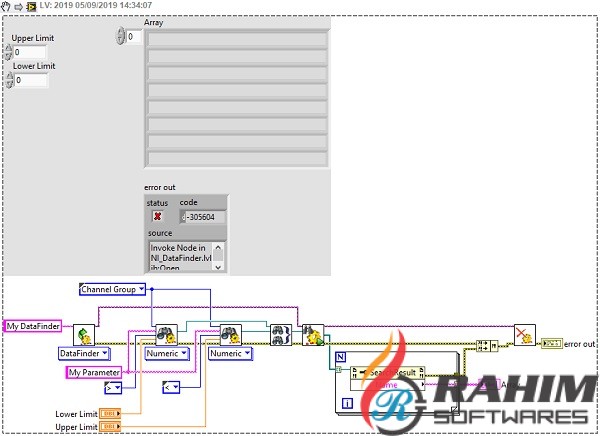Click the My DataFinder string constant
Image resolution: width=600 pixels, height=436 pixels.
(33, 326)
